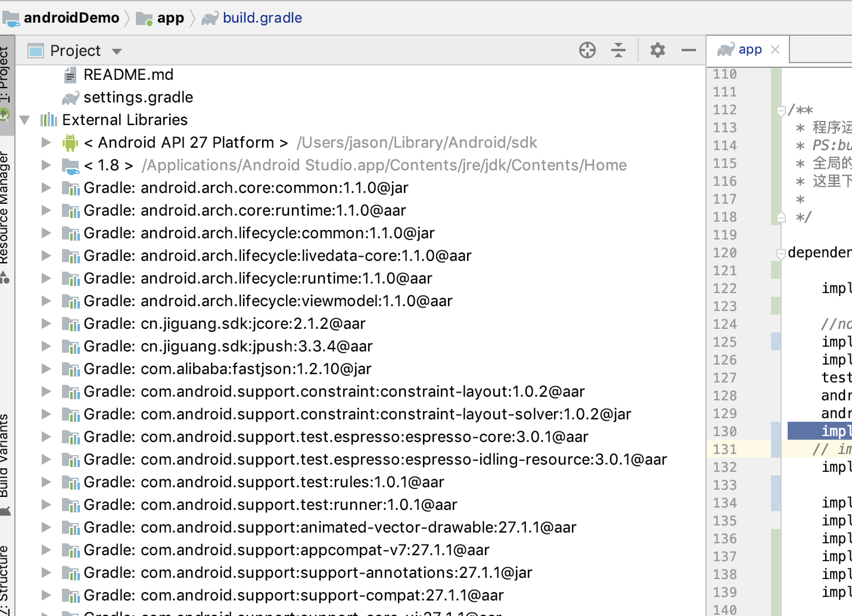This screenshot has height=616, width=852.
Task: Open the Project view dropdown arrow
Action: point(117,52)
